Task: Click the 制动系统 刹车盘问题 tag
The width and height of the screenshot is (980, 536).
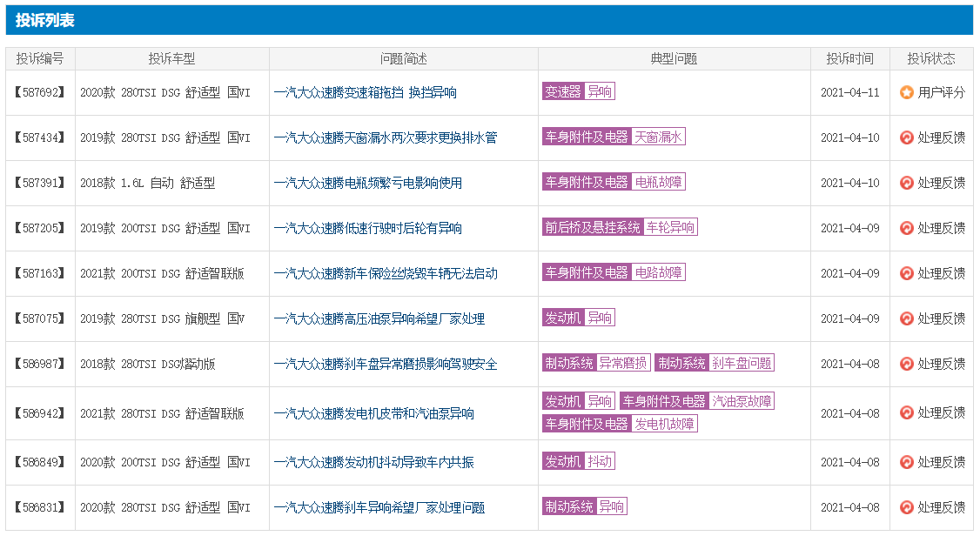Action: coord(715,363)
